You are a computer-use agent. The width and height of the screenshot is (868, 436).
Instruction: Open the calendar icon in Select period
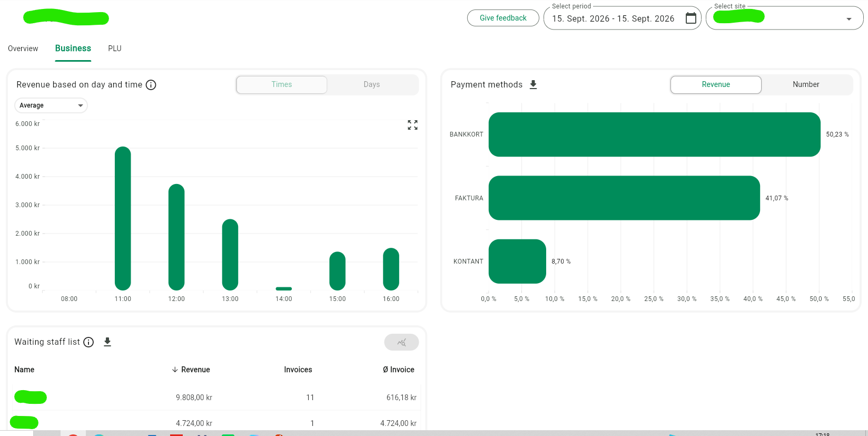point(691,18)
